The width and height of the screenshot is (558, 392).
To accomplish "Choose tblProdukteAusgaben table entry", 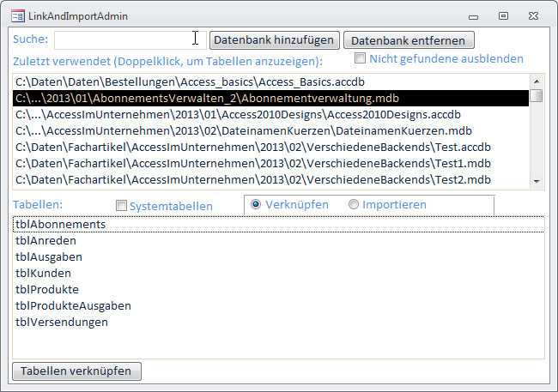I will 73,306.
